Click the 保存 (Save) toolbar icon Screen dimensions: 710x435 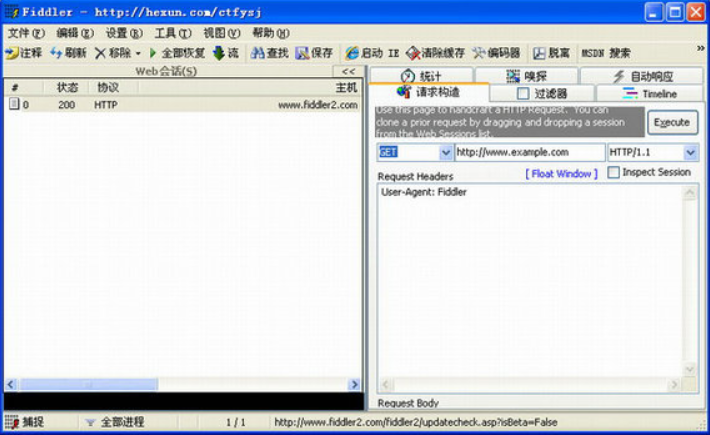pyautogui.click(x=301, y=53)
